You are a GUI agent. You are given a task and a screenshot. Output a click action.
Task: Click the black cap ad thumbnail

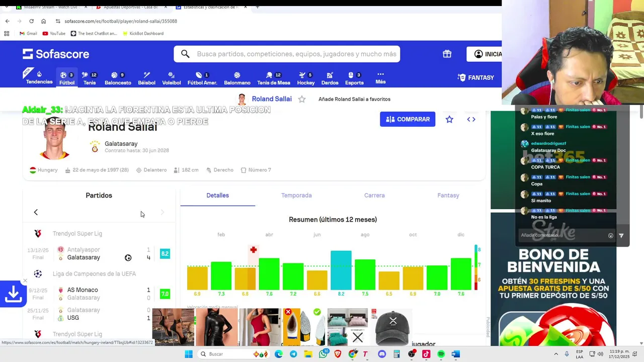coord(392,328)
